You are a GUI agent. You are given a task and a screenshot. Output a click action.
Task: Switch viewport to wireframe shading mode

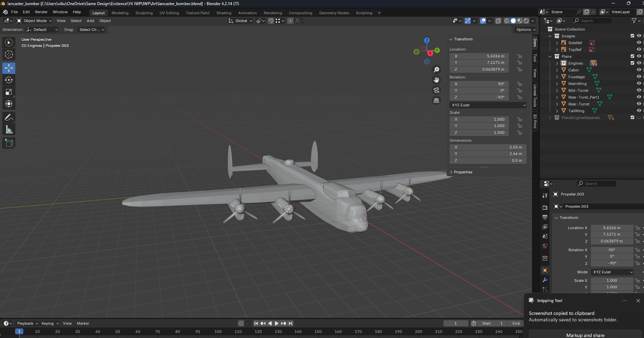tap(508, 21)
